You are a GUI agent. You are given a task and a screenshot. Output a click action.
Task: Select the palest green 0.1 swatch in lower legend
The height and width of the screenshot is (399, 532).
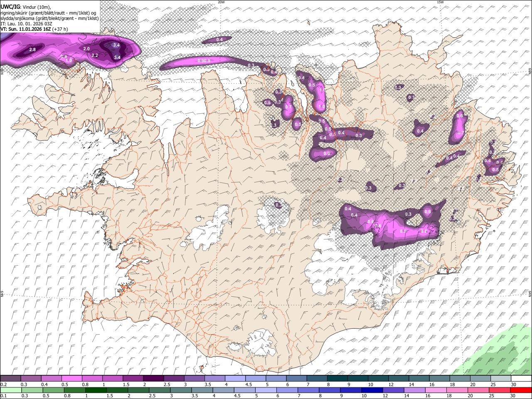[11, 390]
